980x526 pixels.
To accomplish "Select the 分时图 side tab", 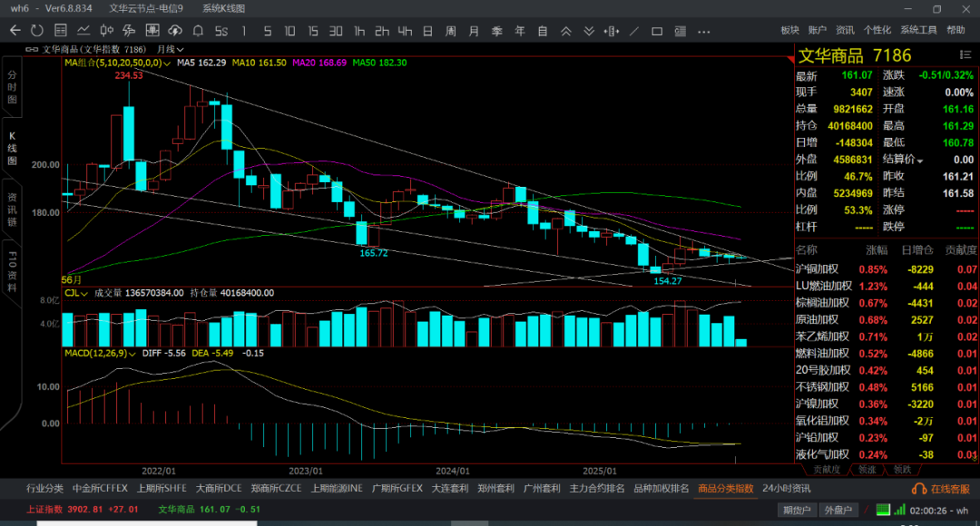I will pos(12,87).
